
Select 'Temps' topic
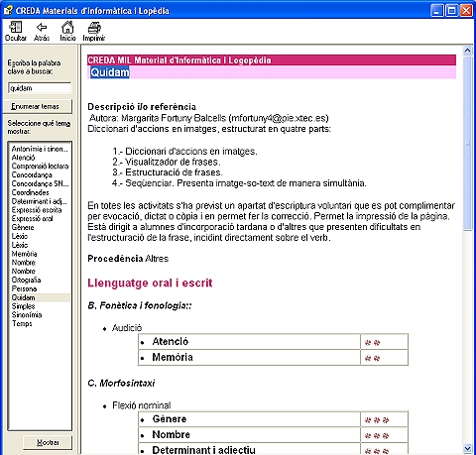tap(22, 323)
